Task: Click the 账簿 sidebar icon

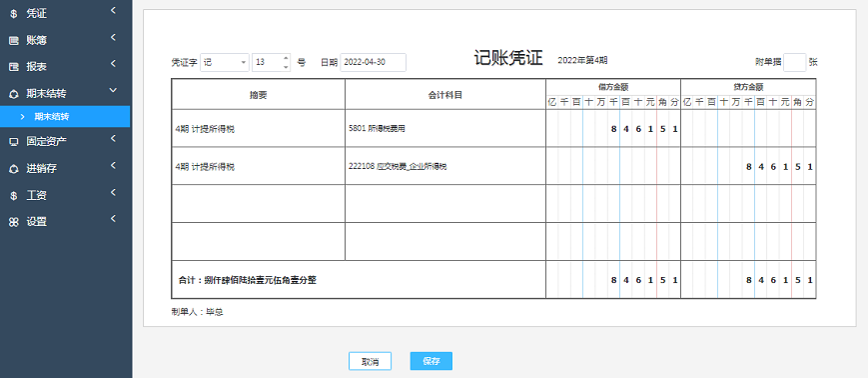Action: (x=14, y=40)
